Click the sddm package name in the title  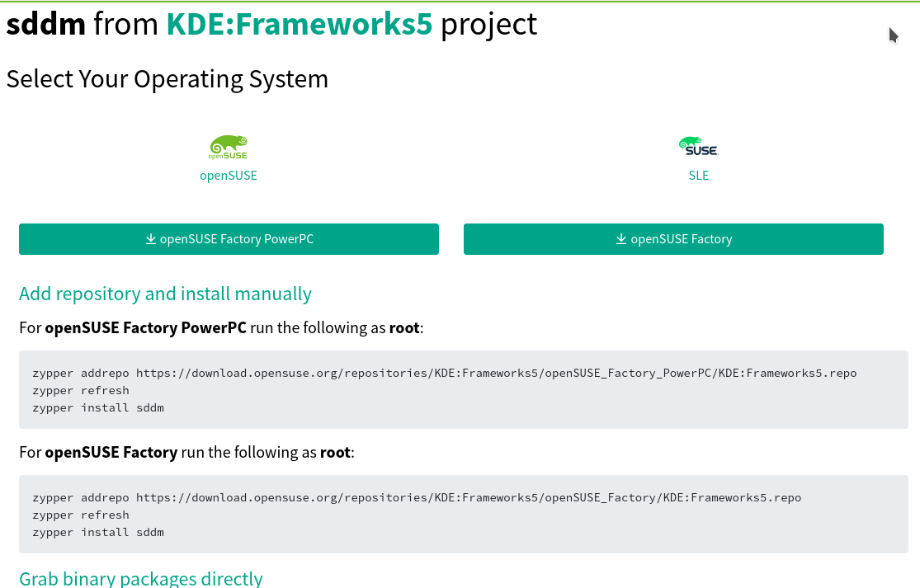45,24
